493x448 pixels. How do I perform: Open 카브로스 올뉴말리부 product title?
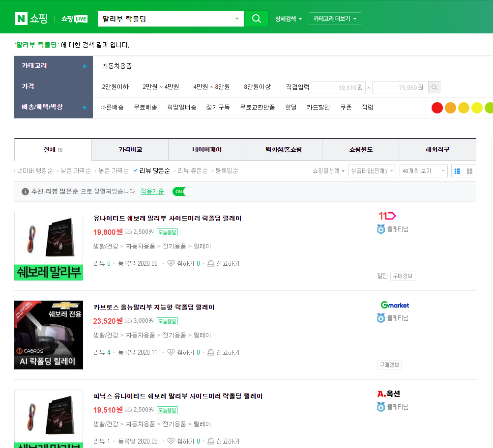click(154, 307)
